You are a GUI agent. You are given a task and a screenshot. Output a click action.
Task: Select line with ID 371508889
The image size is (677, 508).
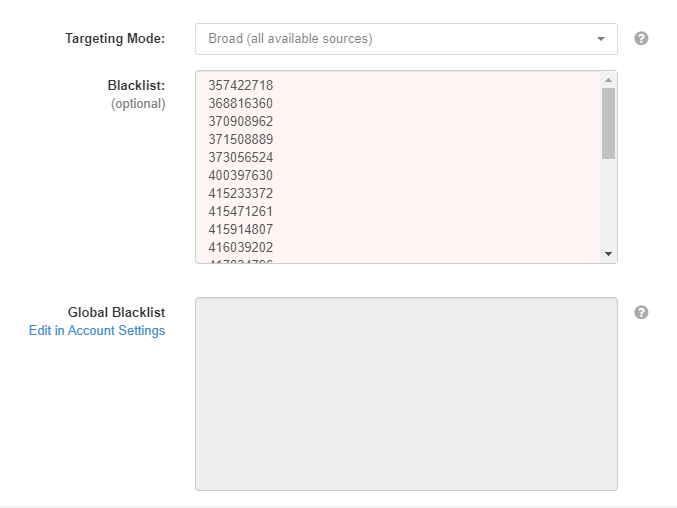241,140
